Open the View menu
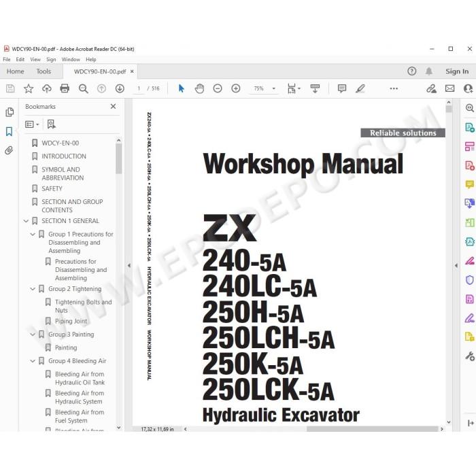Screen dimensions: 476x476 35,60
